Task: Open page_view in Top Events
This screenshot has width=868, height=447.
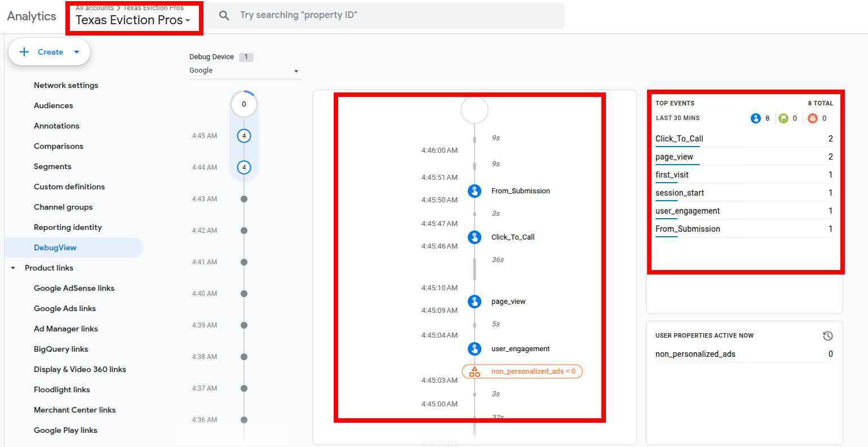Action: 674,157
